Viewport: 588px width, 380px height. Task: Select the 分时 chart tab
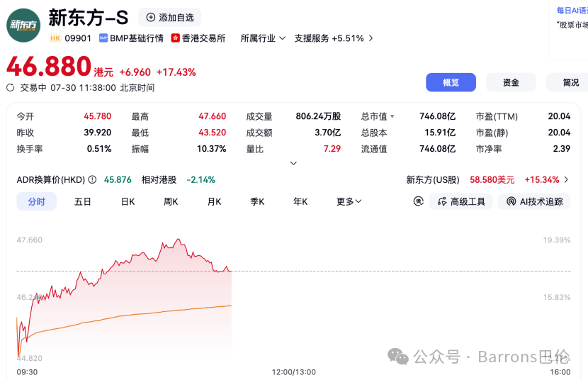point(36,201)
